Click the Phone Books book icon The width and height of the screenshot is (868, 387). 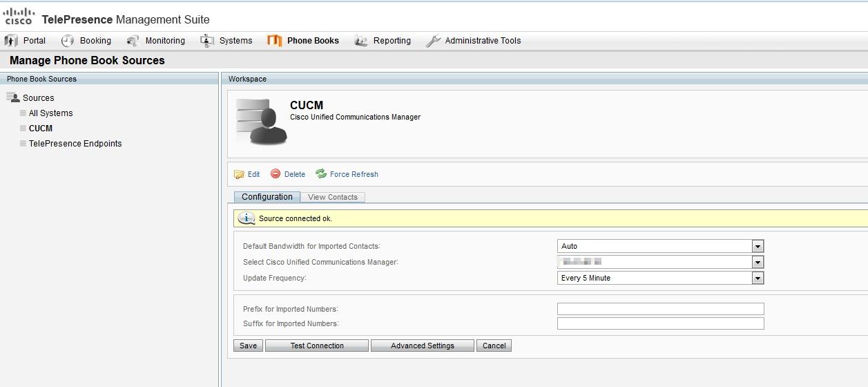275,41
